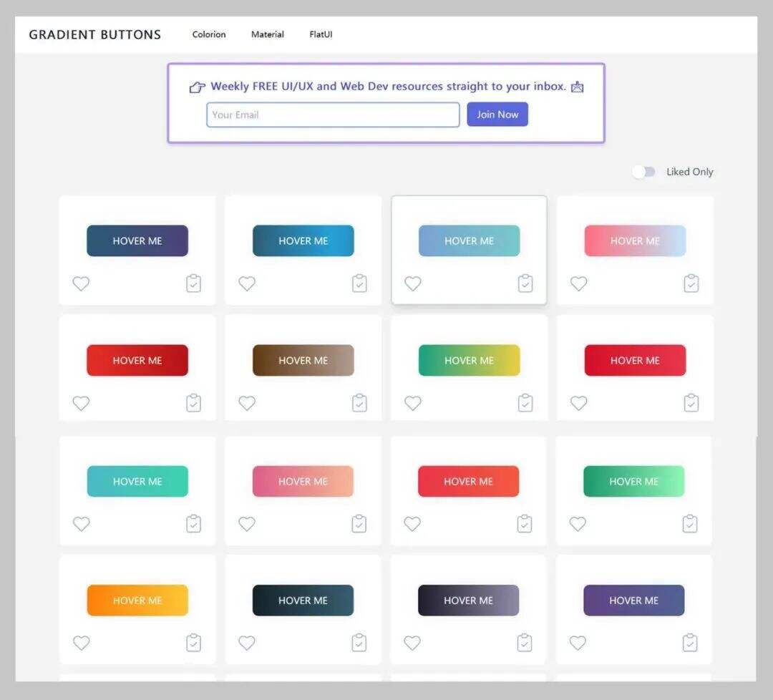
Task: Like the pink-to-pale-blue gradient card
Action: click(x=579, y=283)
